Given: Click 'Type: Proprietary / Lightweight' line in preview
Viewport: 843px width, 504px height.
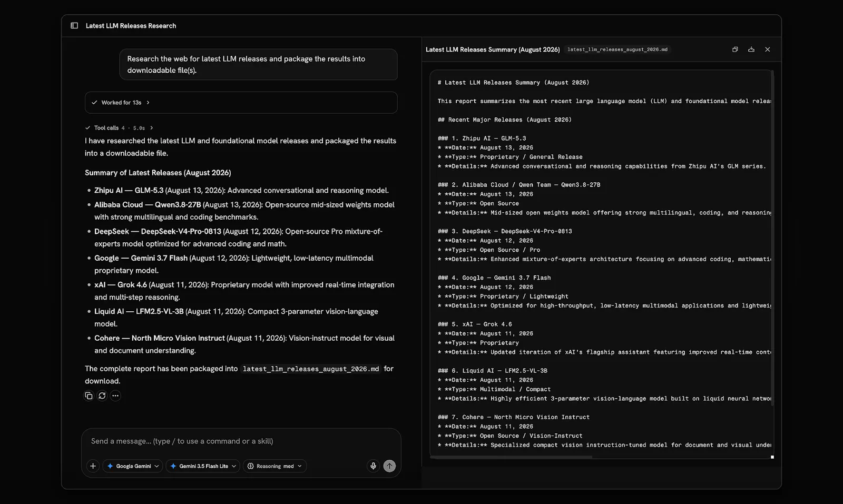Looking at the screenshot, I should click(x=503, y=297).
